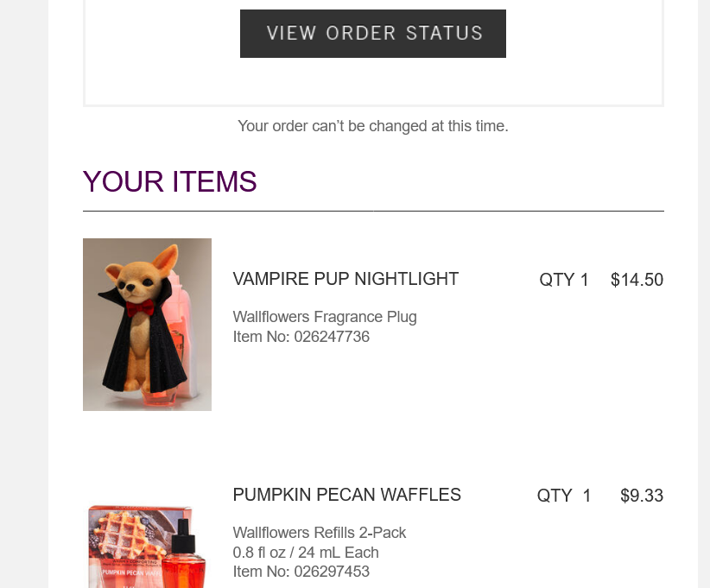Click item number 026297453

click(x=301, y=572)
